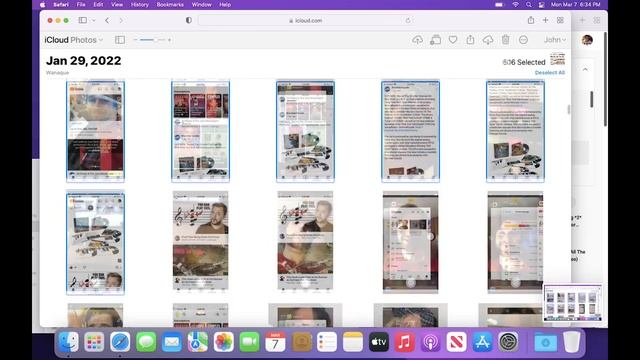Open the Apple menu
This screenshot has width=640, height=360.
pyautogui.click(x=42, y=4)
